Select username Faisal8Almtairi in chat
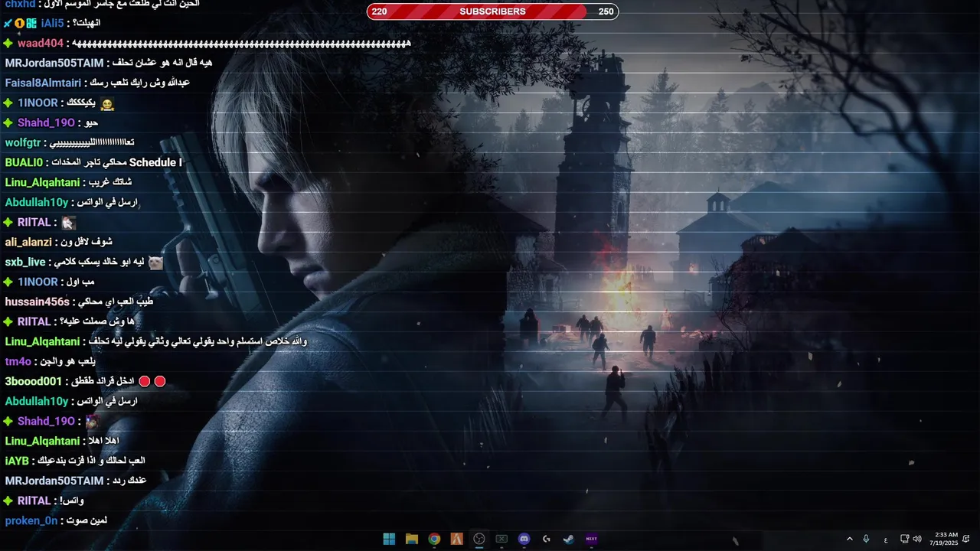 click(43, 83)
